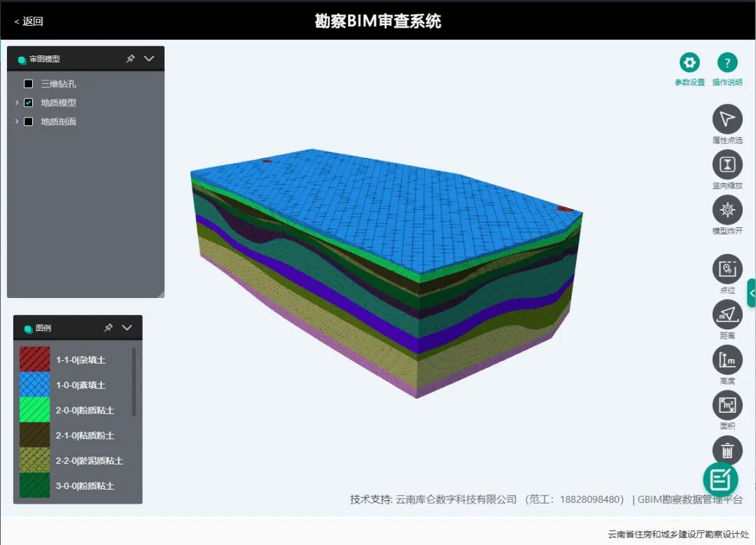This screenshot has height=545, width=756.
Task: Click the 审图模型 panel title icon
Action: pyautogui.click(x=22, y=59)
